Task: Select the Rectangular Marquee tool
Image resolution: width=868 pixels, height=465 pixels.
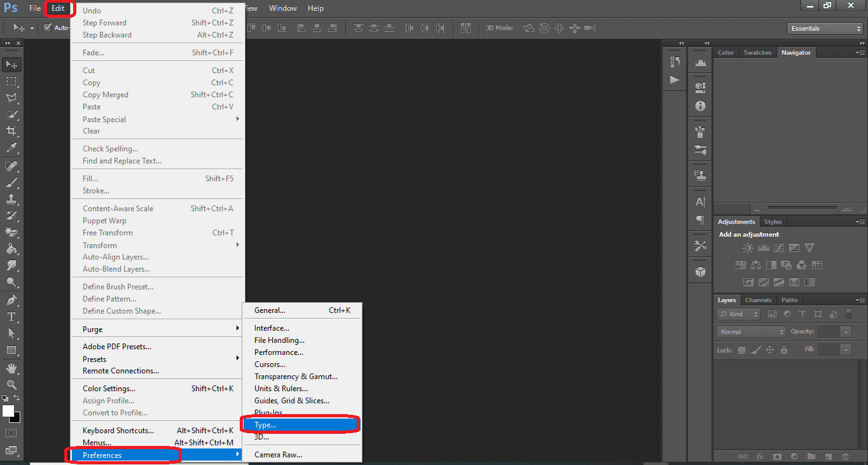Action: pyautogui.click(x=11, y=81)
